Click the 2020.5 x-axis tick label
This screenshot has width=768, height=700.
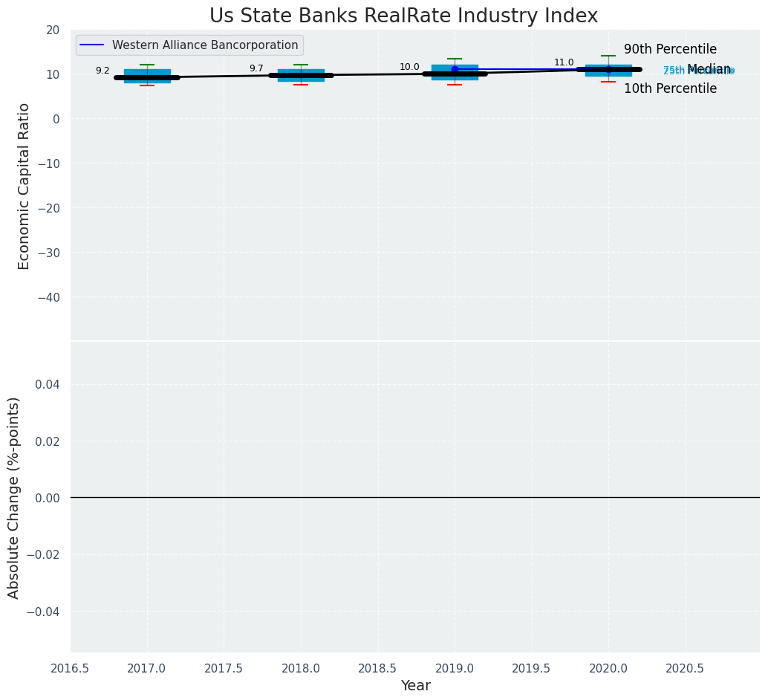pyautogui.click(x=685, y=669)
